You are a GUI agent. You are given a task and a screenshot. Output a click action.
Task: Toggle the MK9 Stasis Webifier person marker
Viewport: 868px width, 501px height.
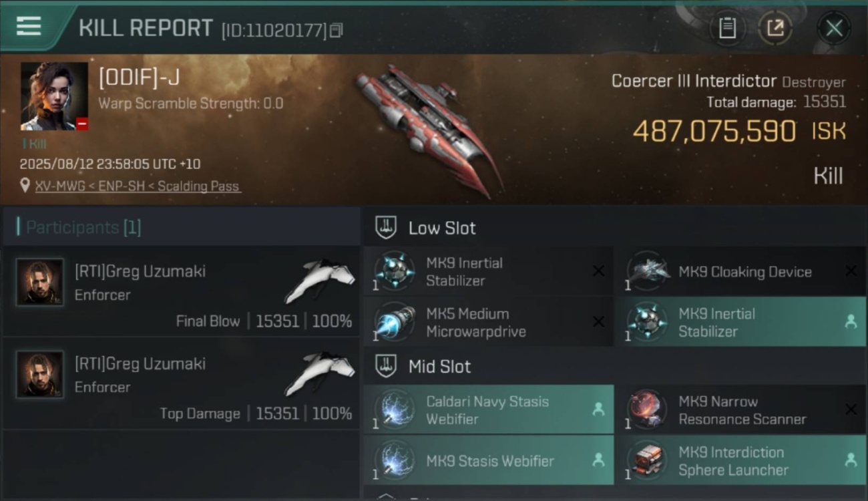pyautogui.click(x=598, y=460)
